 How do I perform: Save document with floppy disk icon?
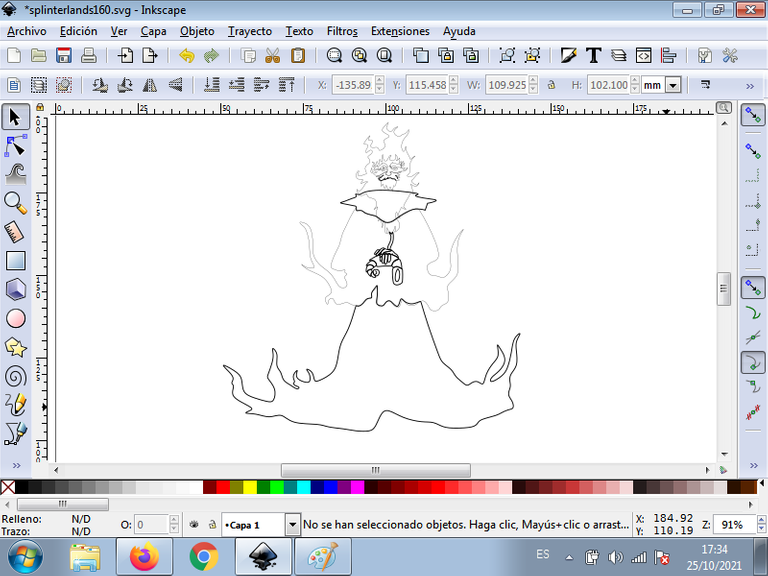64,55
